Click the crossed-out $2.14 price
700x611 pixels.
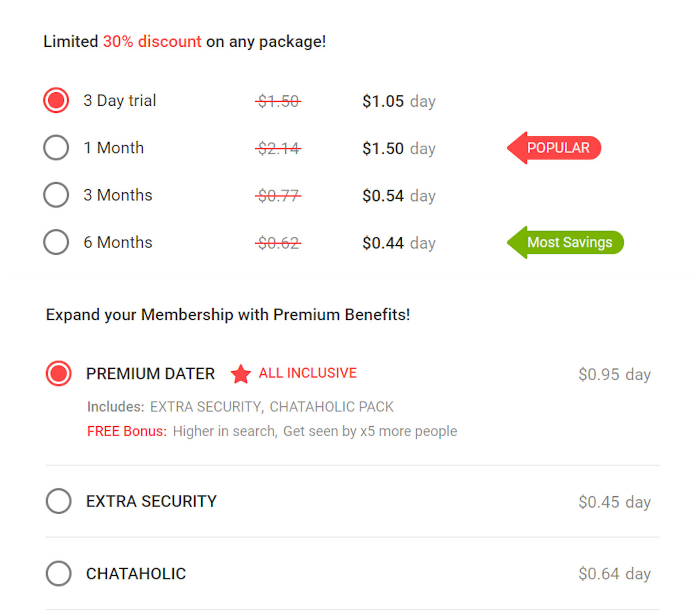278,148
